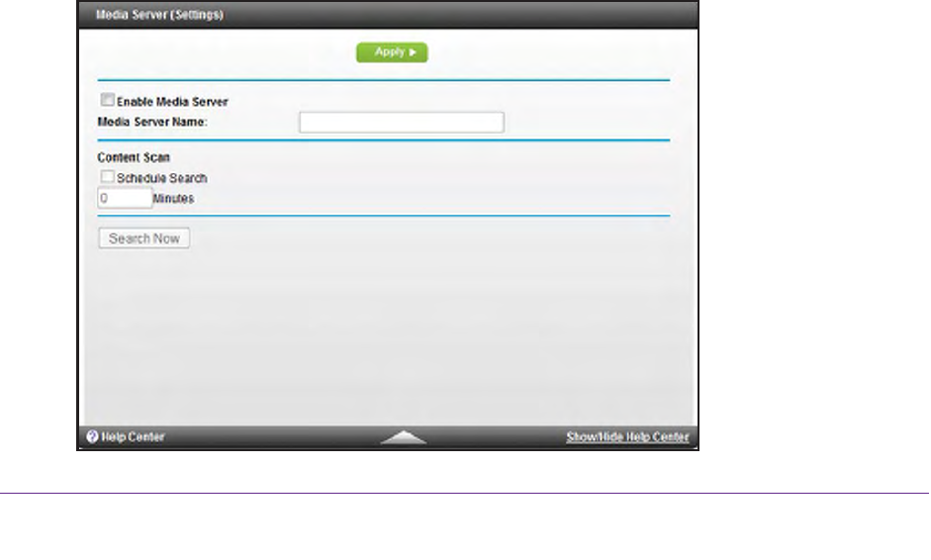Click the Media Server (Settings) title
Viewport: 931px width, 560px height.
click(x=159, y=14)
